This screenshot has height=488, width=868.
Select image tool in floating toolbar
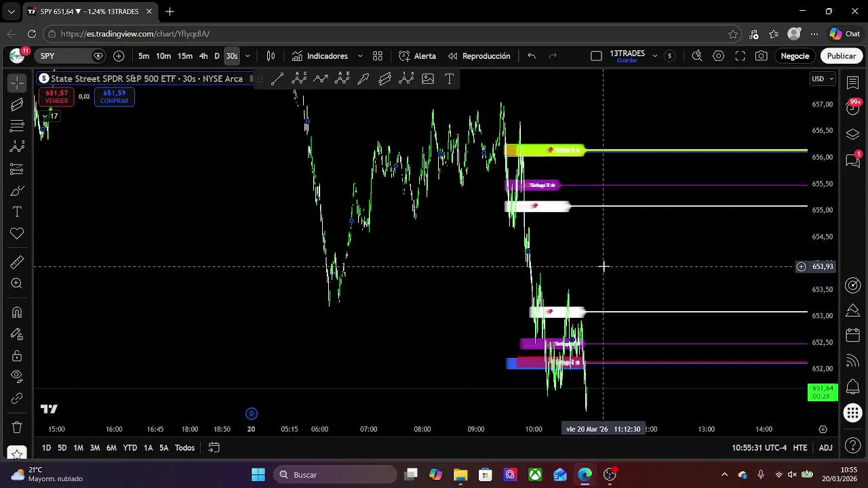coord(428,79)
